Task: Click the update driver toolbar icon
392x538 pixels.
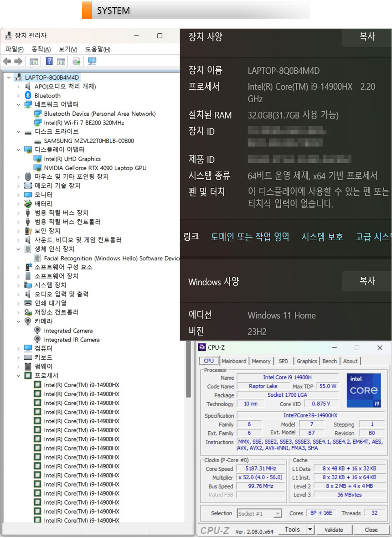Action: point(76,62)
